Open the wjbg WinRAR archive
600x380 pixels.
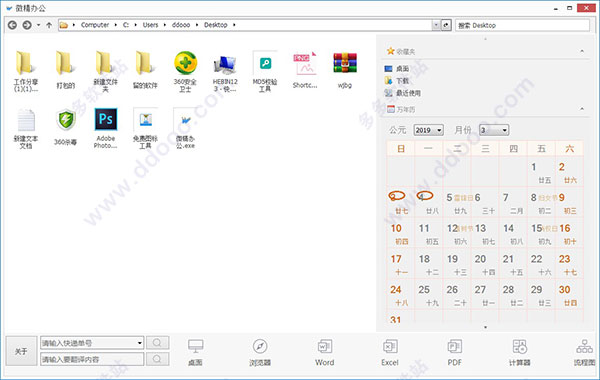pos(345,70)
